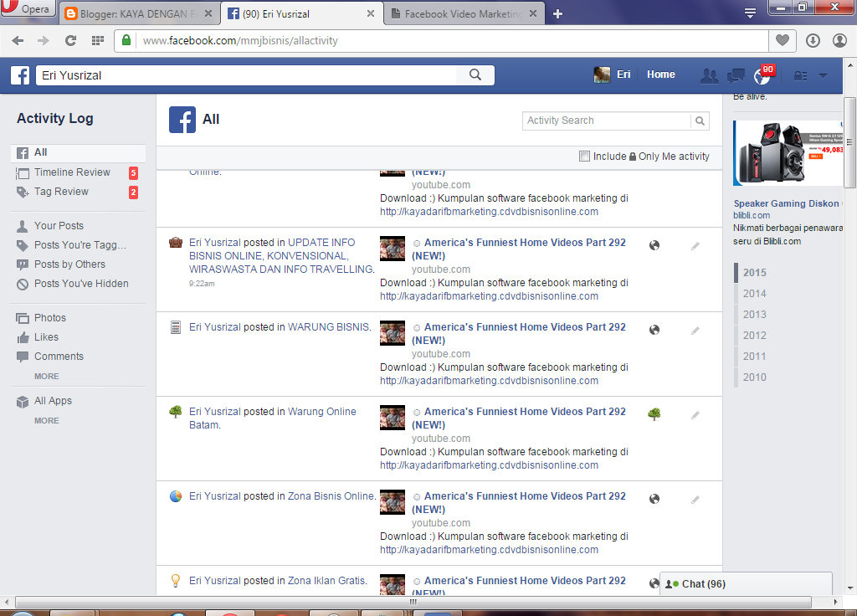
Task: Click Opera forward arrow button
Action: click(44, 40)
